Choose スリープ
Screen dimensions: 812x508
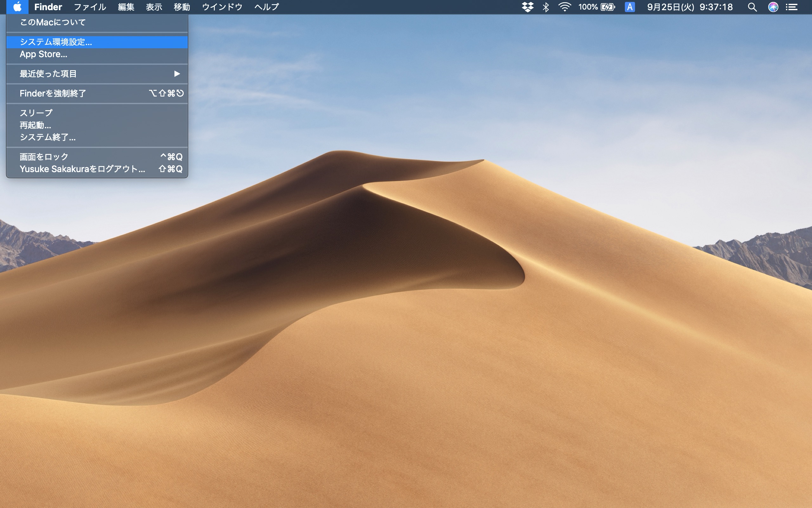point(97,113)
